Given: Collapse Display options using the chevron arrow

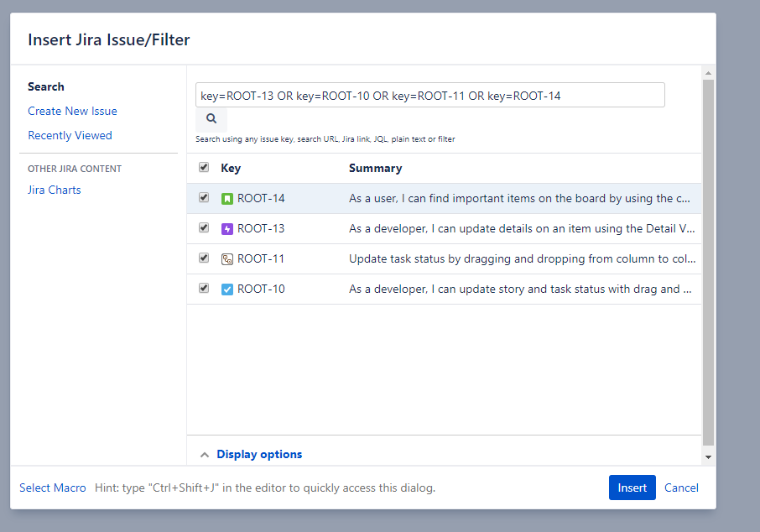Looking at the screenshot, I should point(205,454).
